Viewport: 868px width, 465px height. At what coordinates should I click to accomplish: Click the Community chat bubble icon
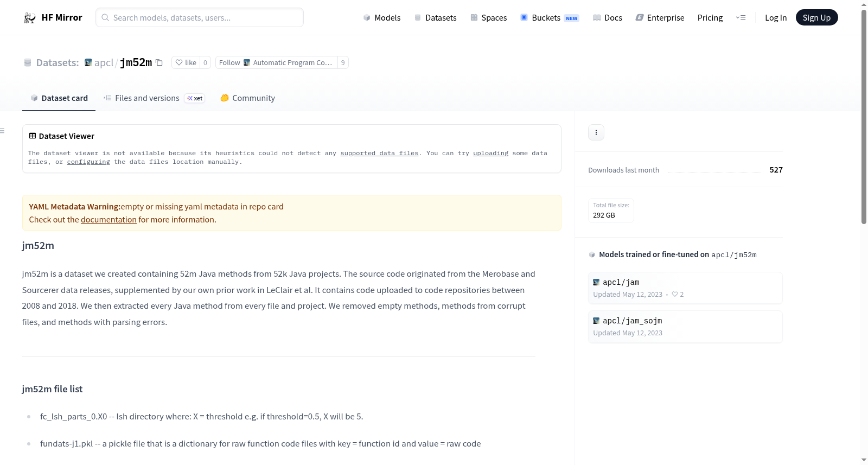coord(225,98)
